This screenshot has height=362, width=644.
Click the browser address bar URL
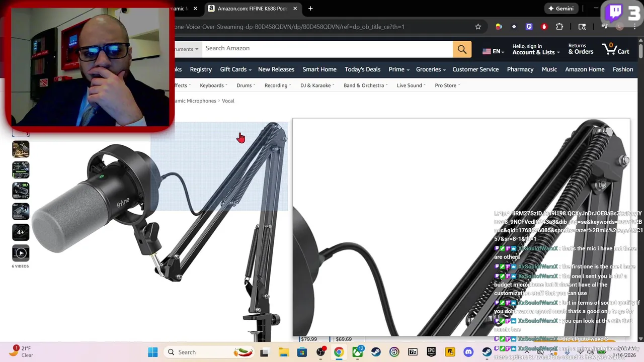tap(290, 27)
